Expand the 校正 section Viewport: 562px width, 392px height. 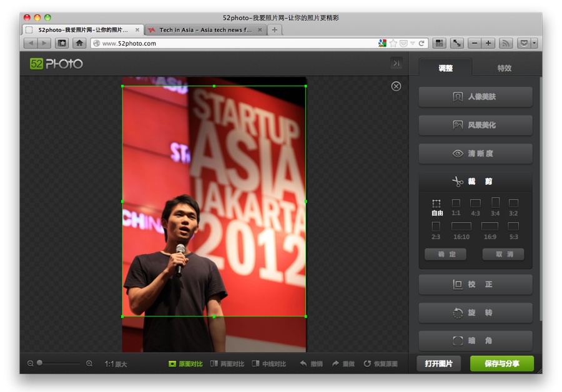(475, 285)
